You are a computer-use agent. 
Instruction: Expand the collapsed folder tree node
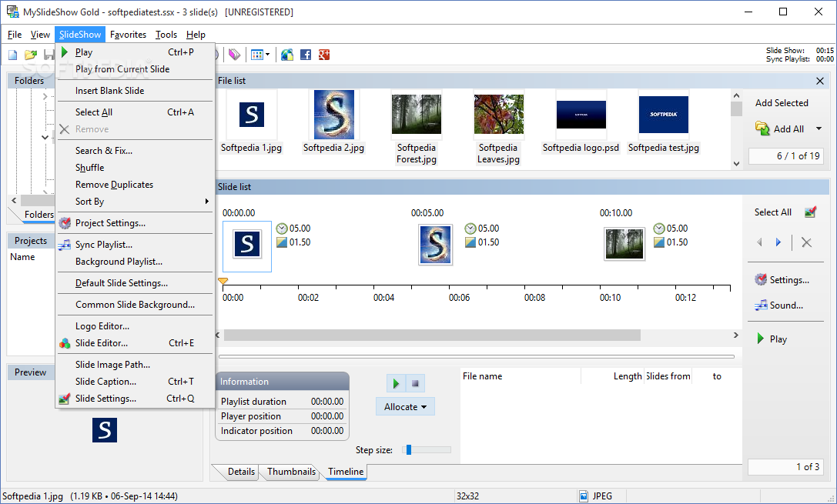pyautogui.click(x=45, y=96)
